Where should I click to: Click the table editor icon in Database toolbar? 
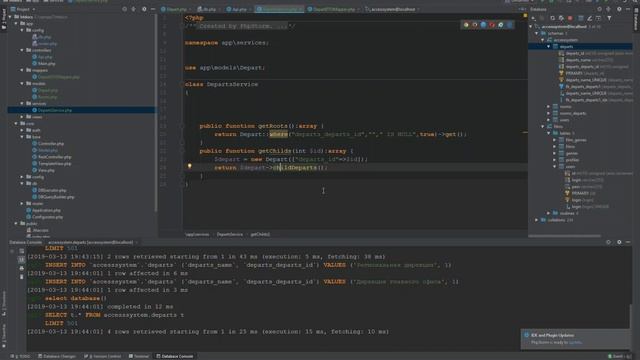[581, 18]
